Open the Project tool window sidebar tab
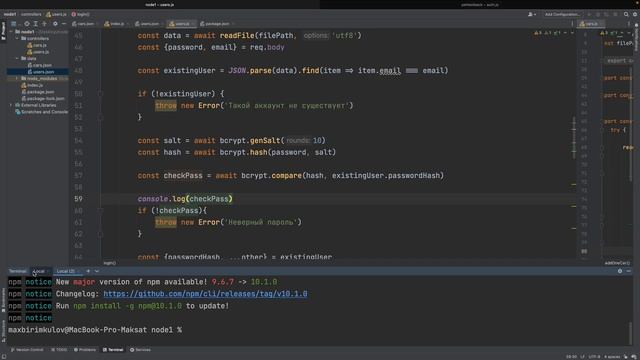 [x=3, y=31]
